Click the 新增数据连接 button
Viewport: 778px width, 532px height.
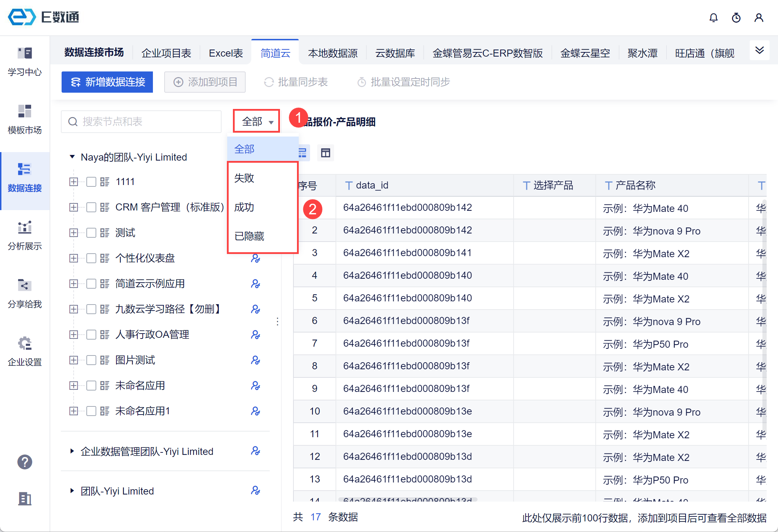click(x=107, y=82)
